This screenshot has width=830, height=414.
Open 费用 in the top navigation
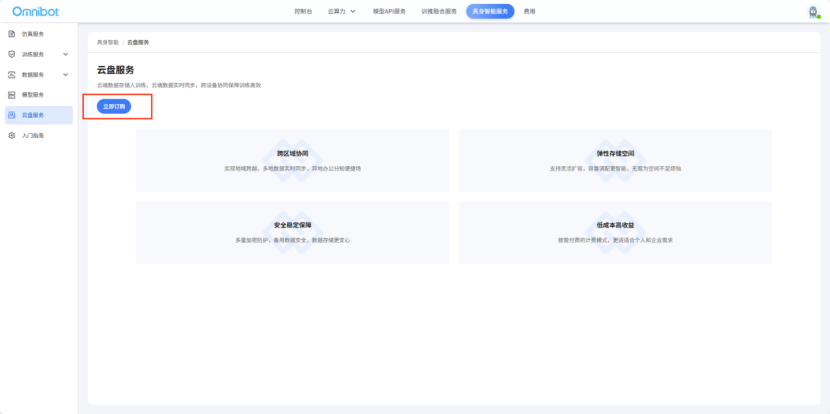coord(529,11)
